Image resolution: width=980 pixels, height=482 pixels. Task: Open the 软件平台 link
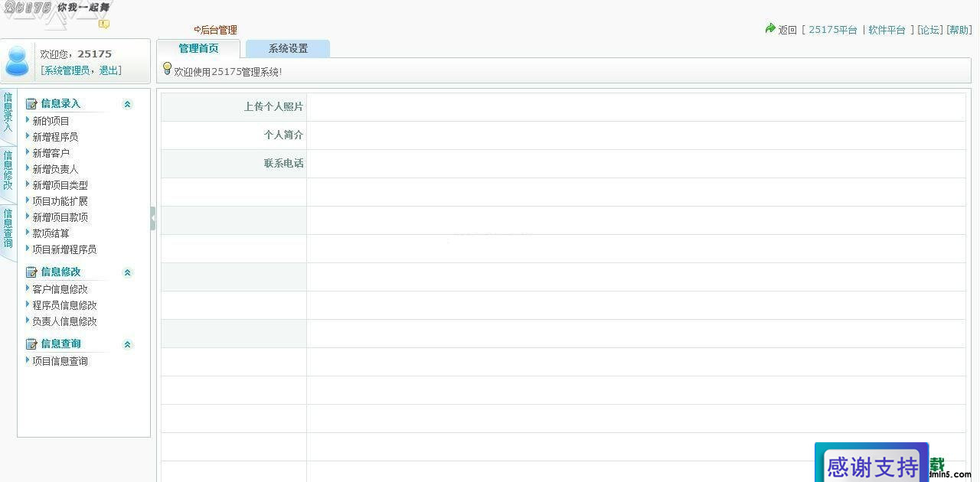click(x=887, y=30)
